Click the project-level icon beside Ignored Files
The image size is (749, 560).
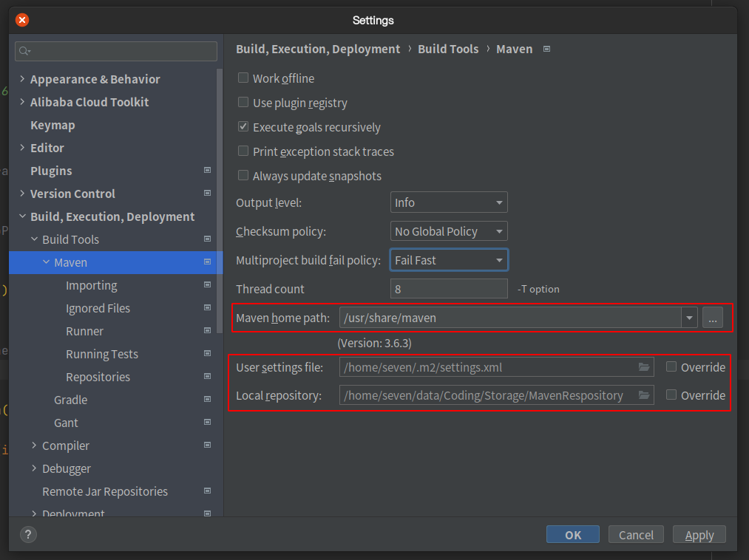point(207,308)
